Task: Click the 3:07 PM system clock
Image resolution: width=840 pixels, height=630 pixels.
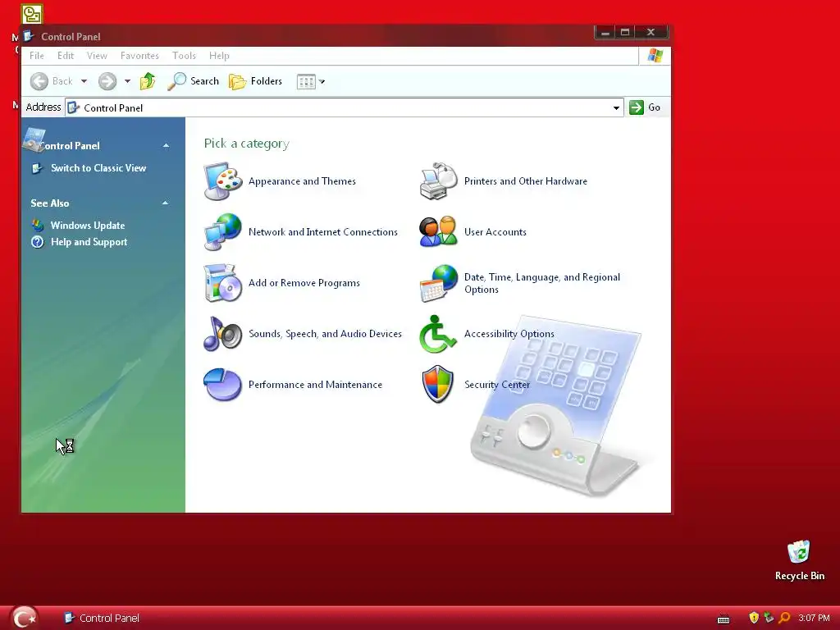Action: (x=814, y=619)
